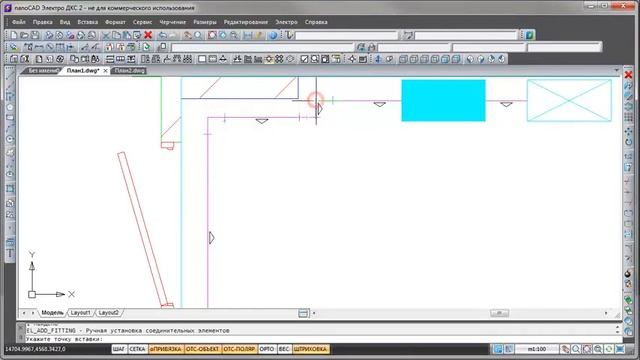The width and height of the screenshot is (640, 360).
Task: Open the m1:100 scale dropdown
Action: tap(537, 349)
